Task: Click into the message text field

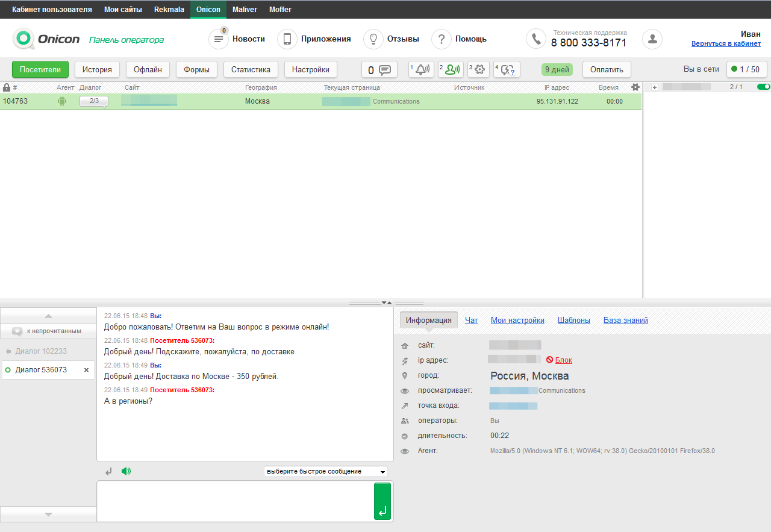Action: tap(235, 501)
